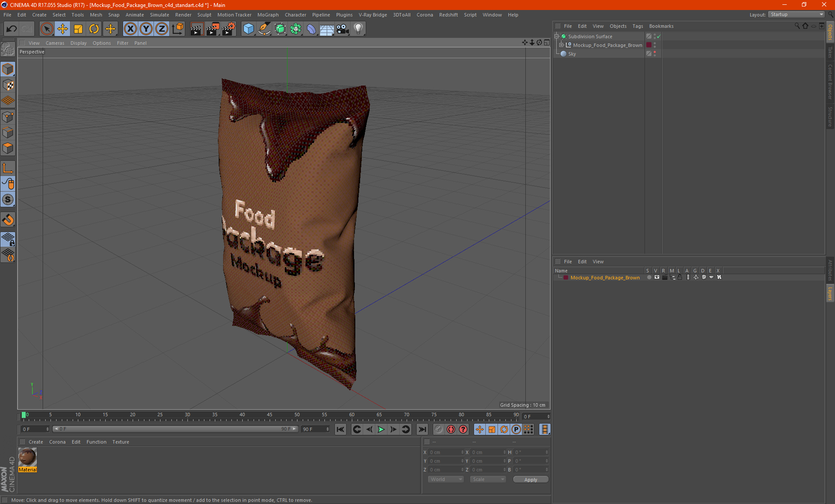Toggle Mockup_Food_Package_Brown object visibility dots
The width and height of the screenshot is (835, 504).
point(655,45)
